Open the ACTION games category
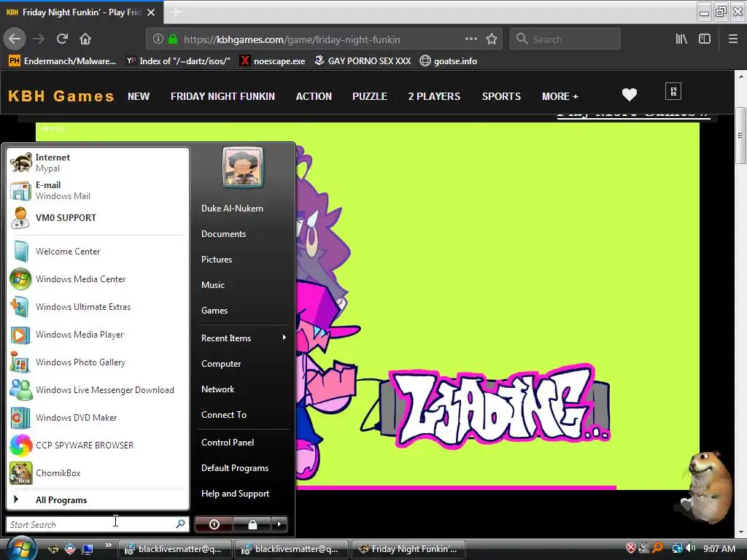Image resolution: width=747 pixels, height=560 pixels. [x=314, y=96]
